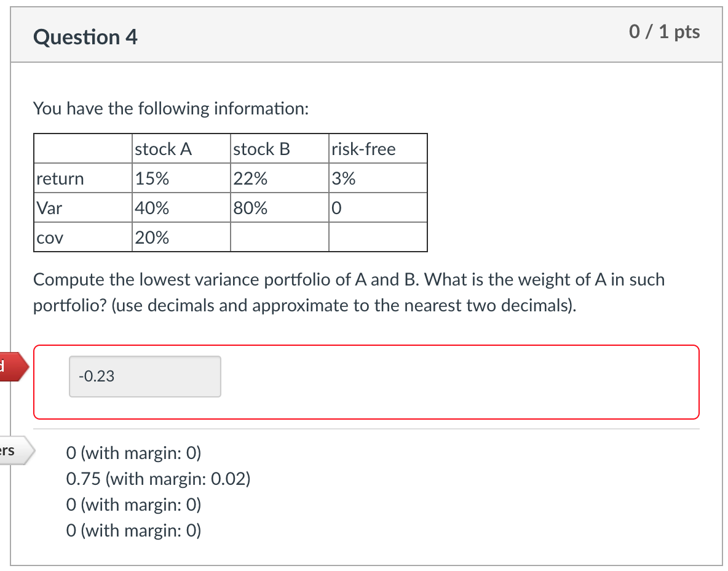Click the gray Answers flag marker
This screenshot has height=571, width=728.
pyautogui.click(x=12, y=450)
